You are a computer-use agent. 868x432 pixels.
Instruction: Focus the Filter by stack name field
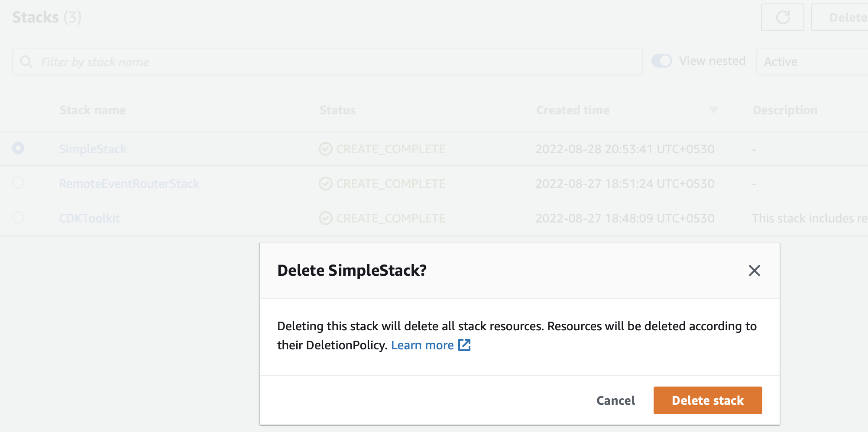[327, 61]
